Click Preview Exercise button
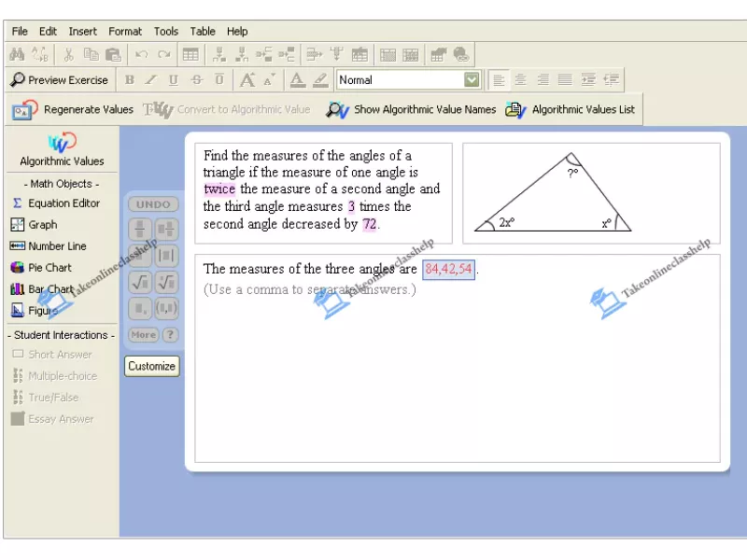The image size is (747, 560). [60, 80]
